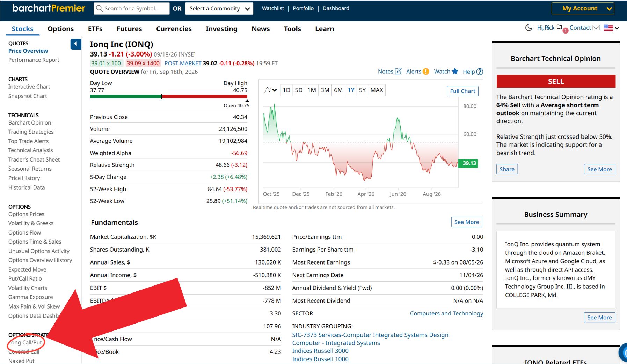Click the notifications flag icon
Viewport: 627px width, 364px height.
click(x=559, y=28)
